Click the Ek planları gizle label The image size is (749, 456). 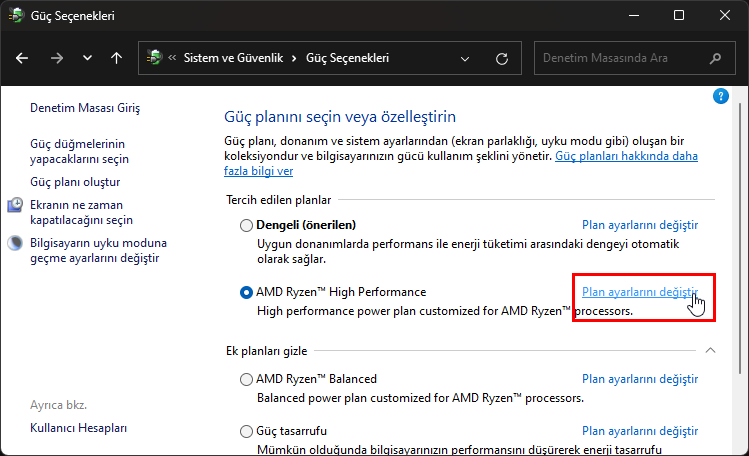(267, 351)
